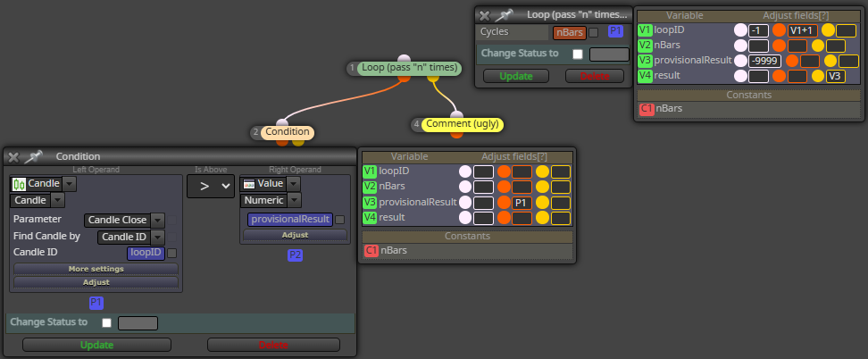Click the white input dot above the Comment node
This screenshot has width=868, height=359.
click(456, 115)
